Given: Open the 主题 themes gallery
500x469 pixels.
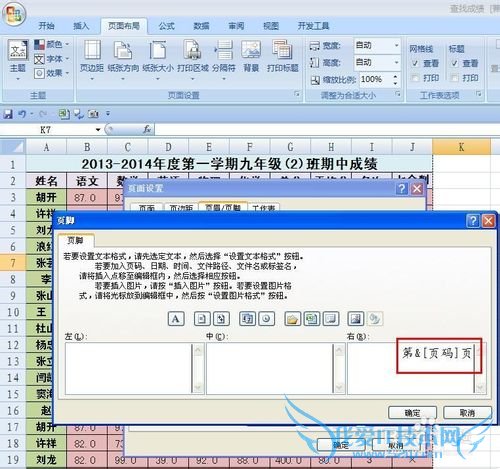Looking at the screenshot, I should point(18,60).
